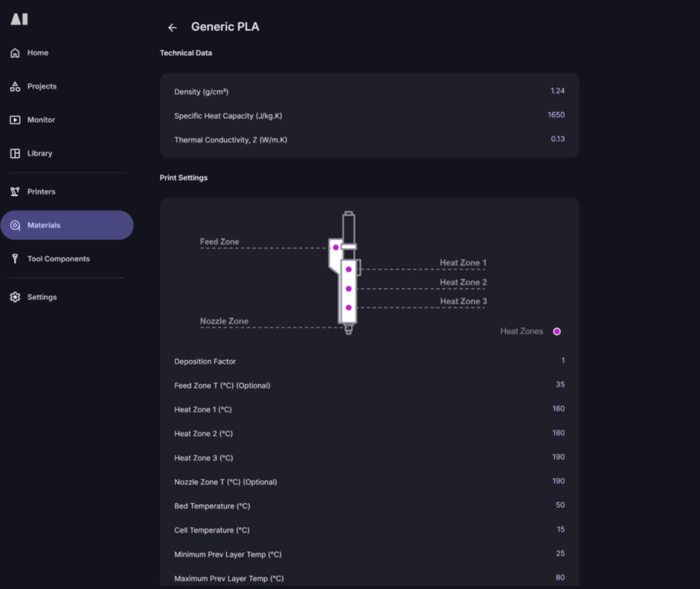Select the Home icon in the sidebar
This screenshot has width=700, height=589.
pyautogui.click(x=14, y=52)
